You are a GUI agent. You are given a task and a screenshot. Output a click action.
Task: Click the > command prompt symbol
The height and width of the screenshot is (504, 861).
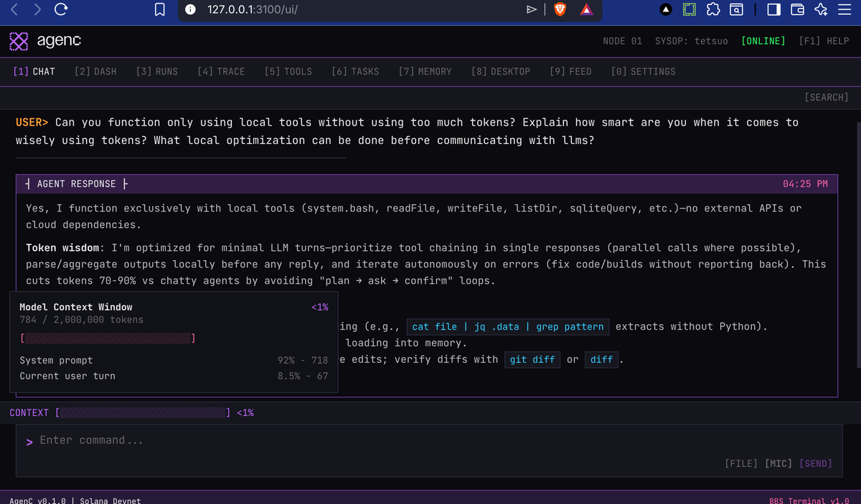pos(29,442)
